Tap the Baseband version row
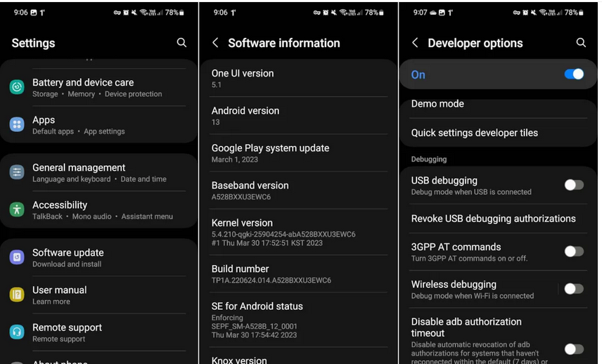The width and height of the screenshot is (602, 364). tap(298, 190)
